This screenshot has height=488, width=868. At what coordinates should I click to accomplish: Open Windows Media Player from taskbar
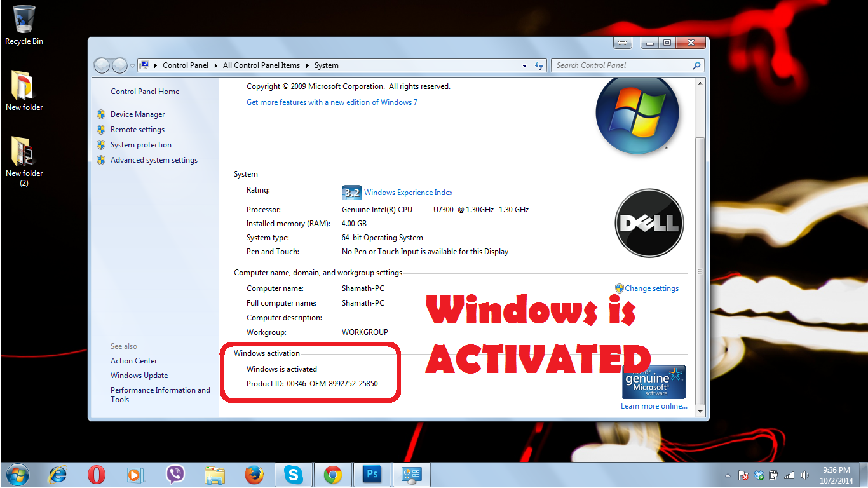click(135, 475)
